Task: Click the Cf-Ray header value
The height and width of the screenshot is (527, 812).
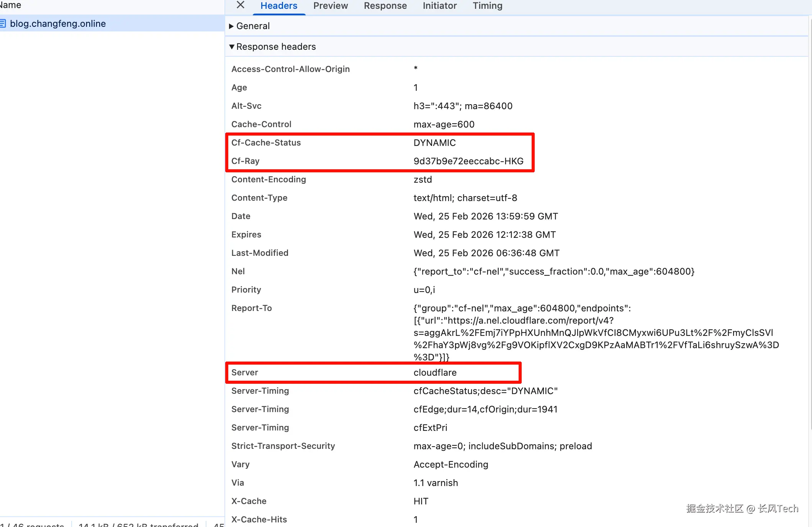Action: (x=468, y=161)
